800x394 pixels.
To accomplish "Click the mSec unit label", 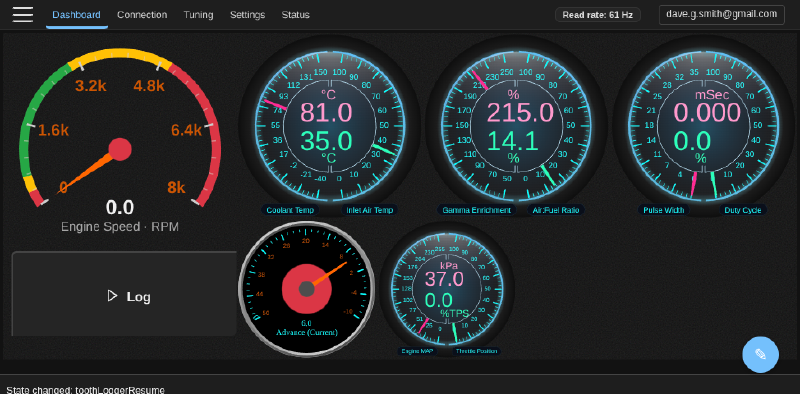I will pos(711,95).
